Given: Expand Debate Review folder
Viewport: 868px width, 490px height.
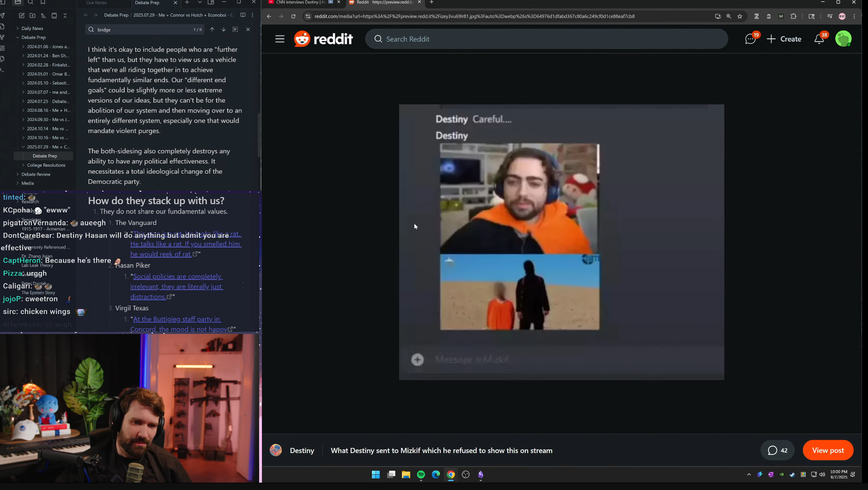Looking at the screenshot, I should [x=36, y=174].
